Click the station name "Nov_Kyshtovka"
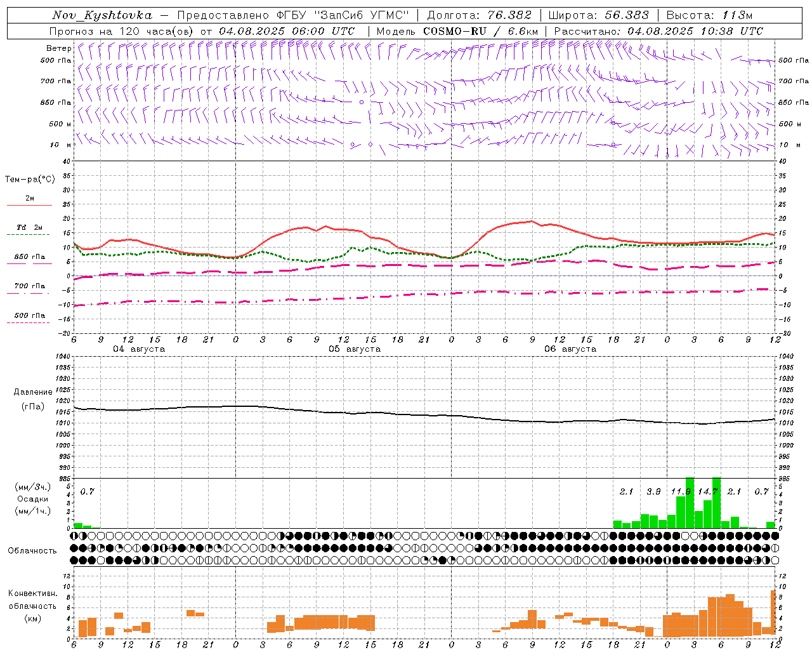 click(x=102, y=15)
